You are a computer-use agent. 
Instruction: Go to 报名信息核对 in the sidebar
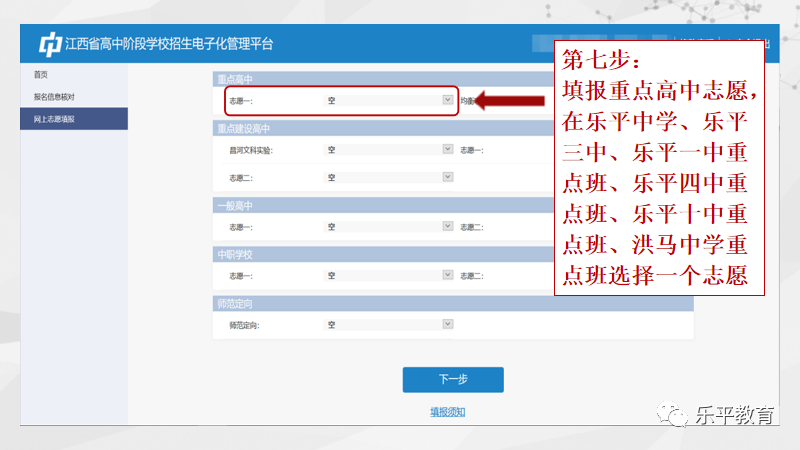click(x=55, y=97)
